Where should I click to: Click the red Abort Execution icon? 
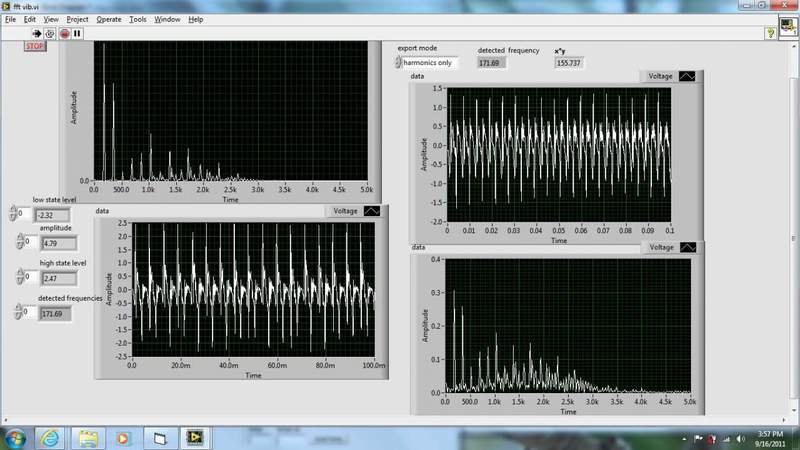point(64,33)
